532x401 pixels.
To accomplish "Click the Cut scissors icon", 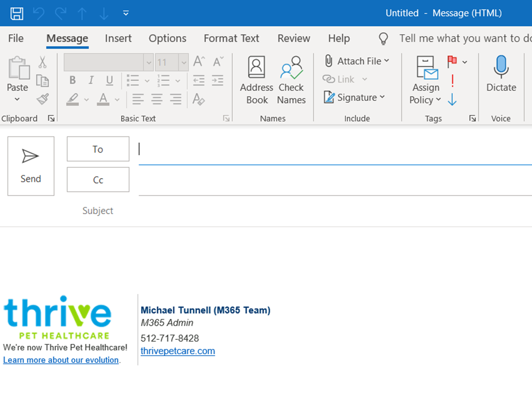I will 43,62.
